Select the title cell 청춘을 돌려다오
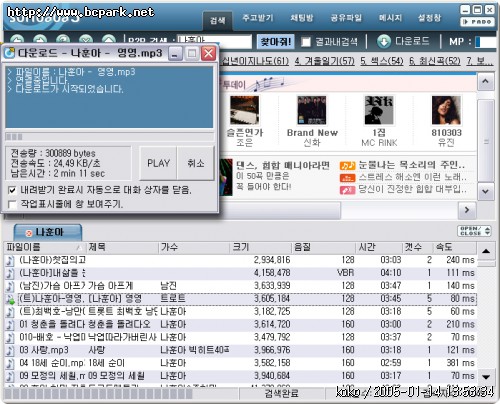This screenshot has height=404, width=500. click(119, 324)
